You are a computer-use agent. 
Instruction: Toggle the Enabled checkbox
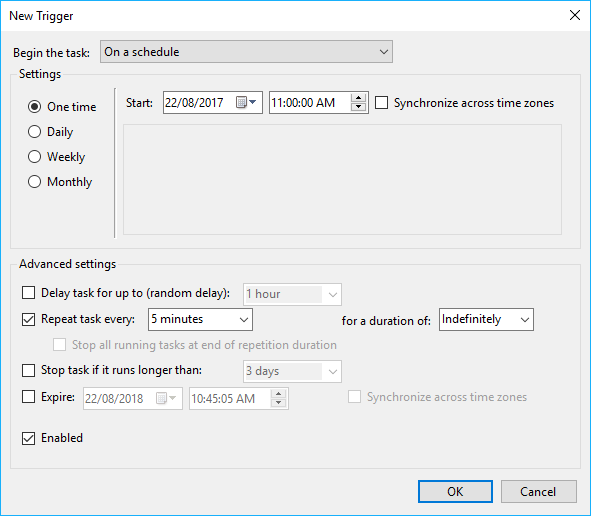click(x=28, y=438)
